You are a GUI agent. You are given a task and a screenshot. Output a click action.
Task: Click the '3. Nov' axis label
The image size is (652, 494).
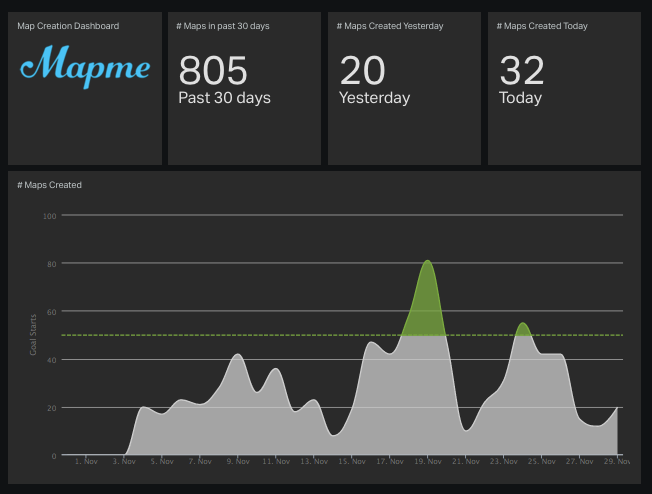[x=124, y=461]
